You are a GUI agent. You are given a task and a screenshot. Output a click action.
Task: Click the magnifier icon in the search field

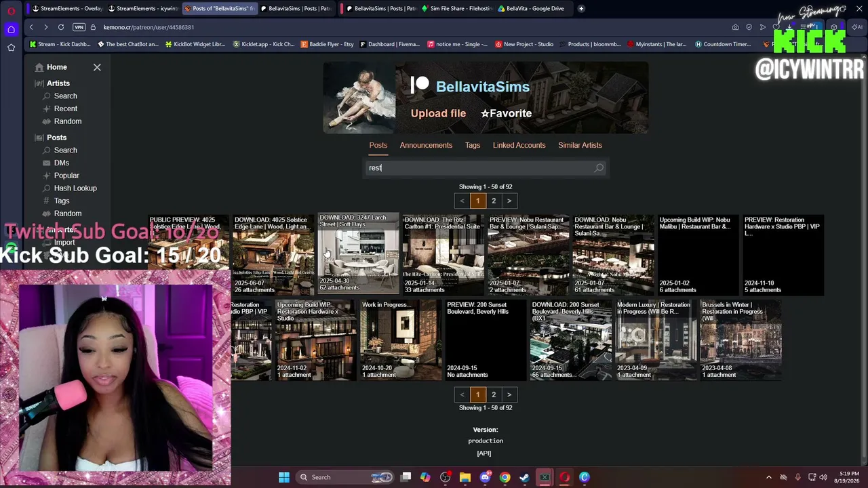click(599, 168)
